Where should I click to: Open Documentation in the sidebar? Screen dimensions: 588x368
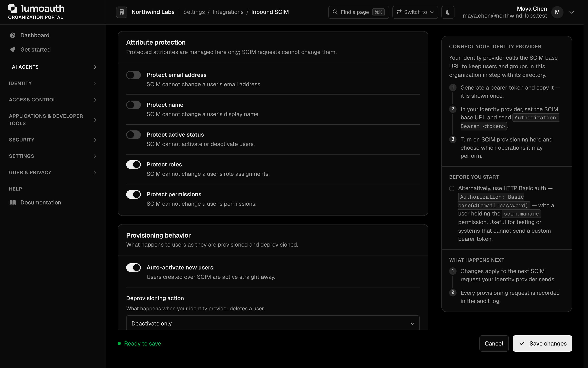53,202
